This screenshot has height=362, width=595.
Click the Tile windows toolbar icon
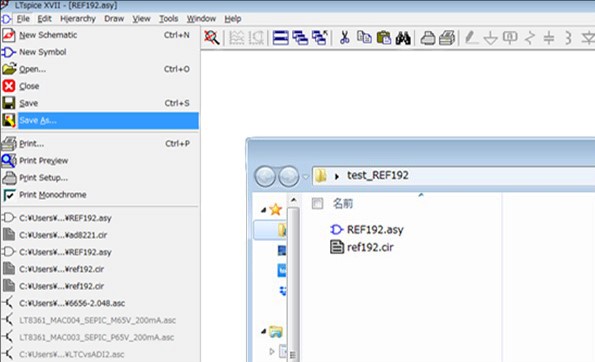(280, 38)
